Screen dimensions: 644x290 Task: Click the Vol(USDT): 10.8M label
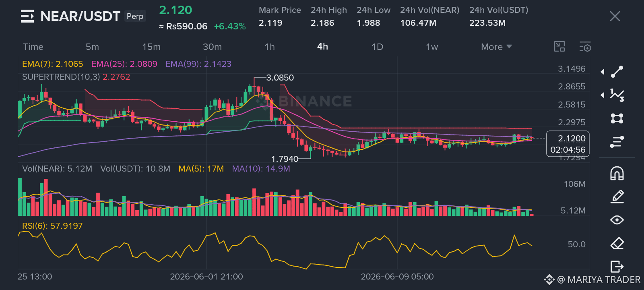135,169
